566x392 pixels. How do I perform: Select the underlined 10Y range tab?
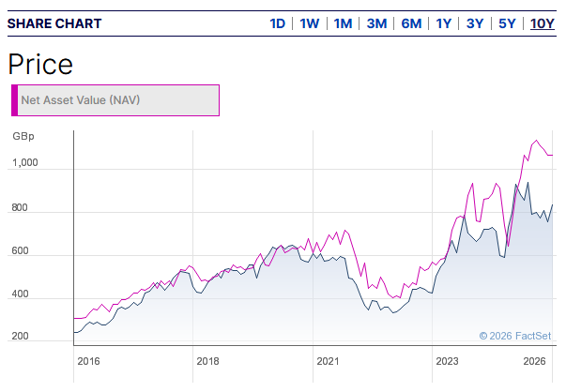click(543, 23)
